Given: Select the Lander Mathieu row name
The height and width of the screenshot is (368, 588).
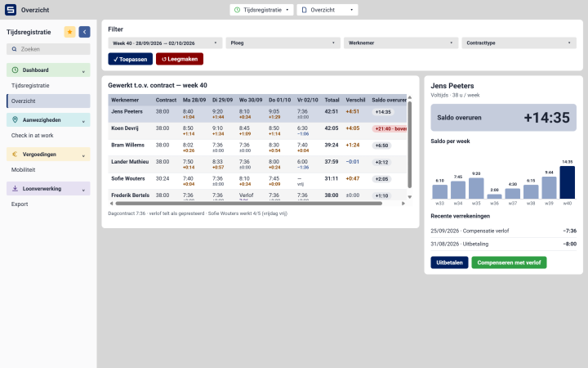Looking at the screenshot, I should [130, 161].
